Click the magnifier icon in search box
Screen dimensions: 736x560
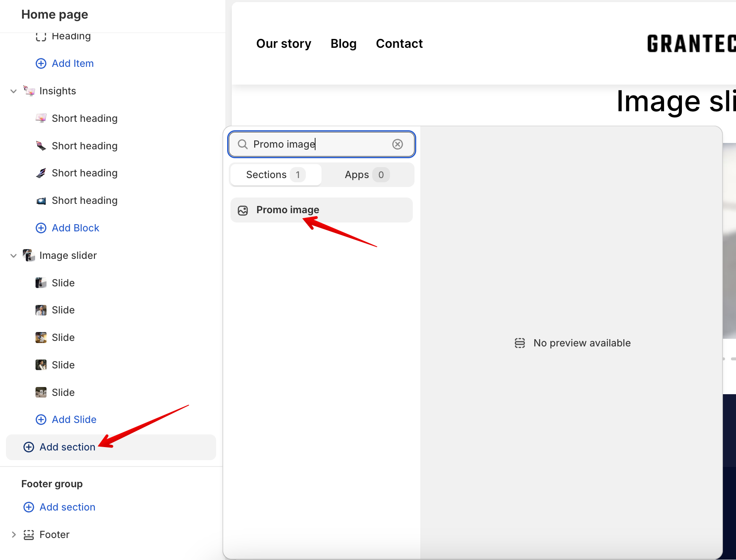tap(243, 144)
